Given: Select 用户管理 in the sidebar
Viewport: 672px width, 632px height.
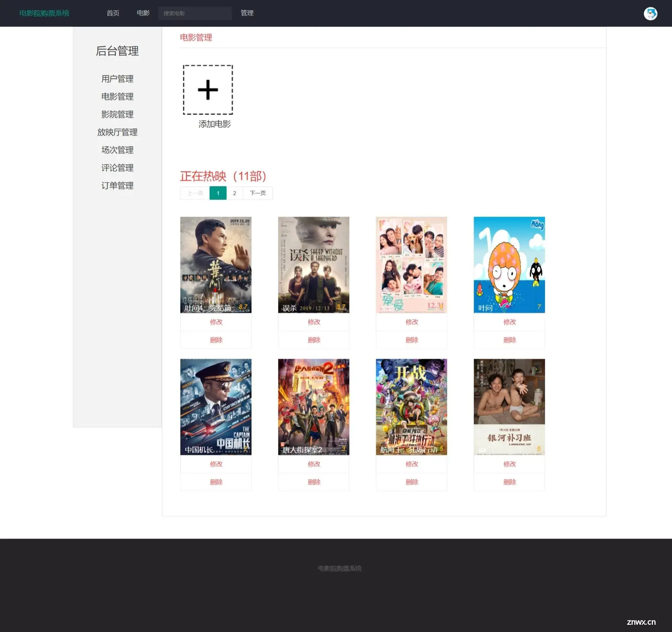Looking at the screenshot, I should click(x=117, y=79).
